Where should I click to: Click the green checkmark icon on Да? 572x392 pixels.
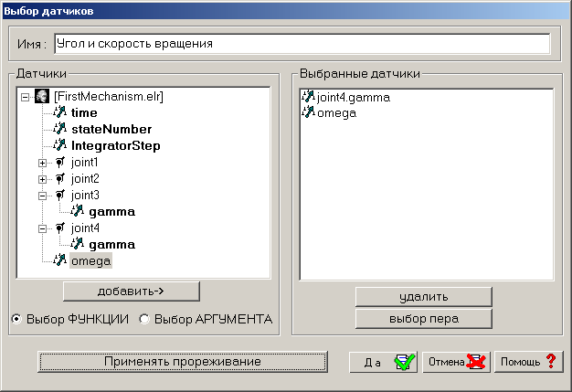tap(405, 362)
